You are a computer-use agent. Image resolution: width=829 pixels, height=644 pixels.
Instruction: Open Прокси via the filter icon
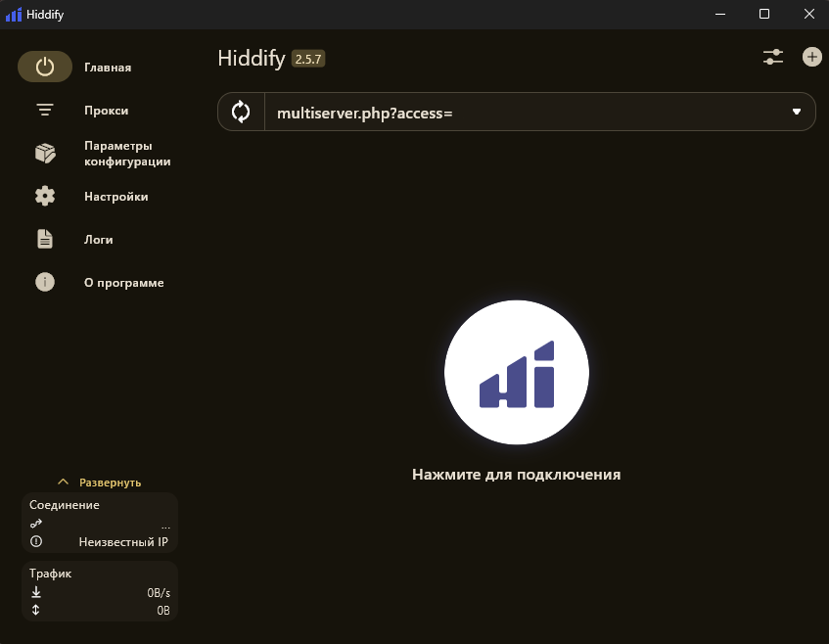tap(45, 110)
